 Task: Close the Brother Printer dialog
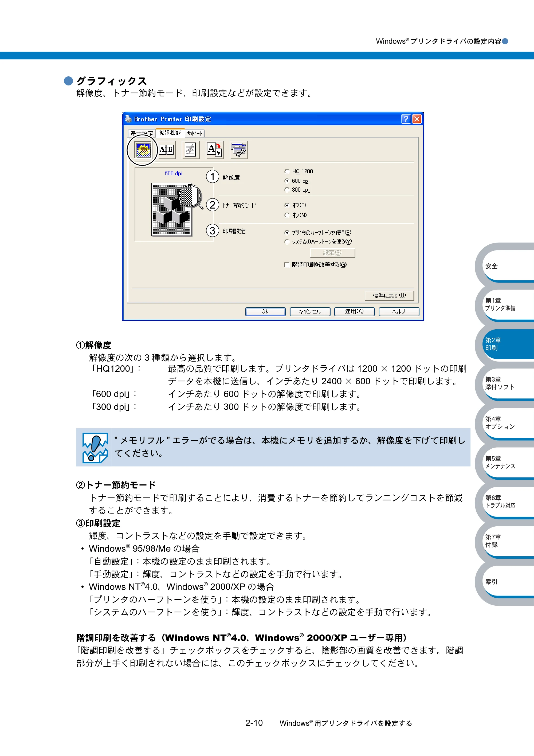pyautogui.click(x=417, y=119)
